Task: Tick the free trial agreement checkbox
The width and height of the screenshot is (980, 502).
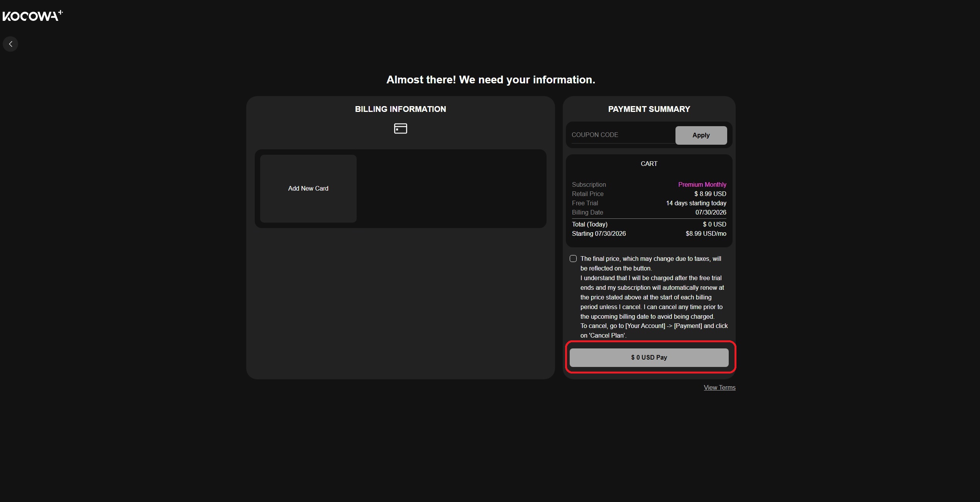Action: tap(573, 259)
